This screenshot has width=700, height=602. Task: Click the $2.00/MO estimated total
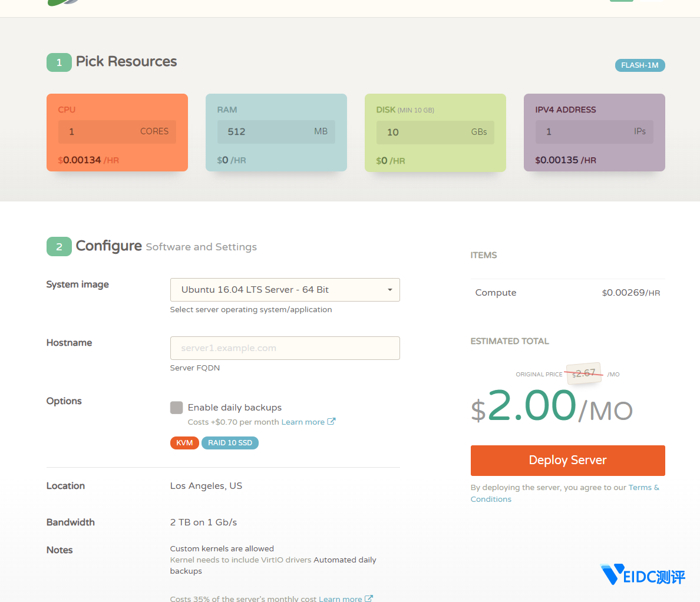[551, 406]
